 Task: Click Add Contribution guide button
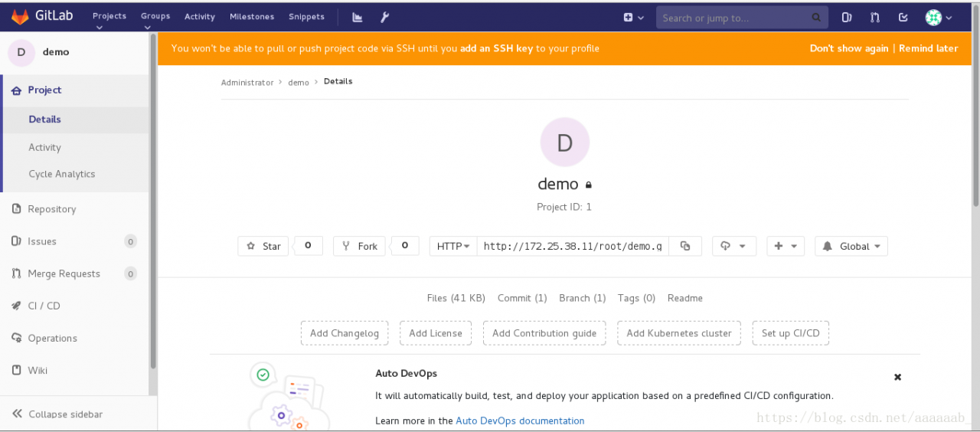click(x=544, y=333)
